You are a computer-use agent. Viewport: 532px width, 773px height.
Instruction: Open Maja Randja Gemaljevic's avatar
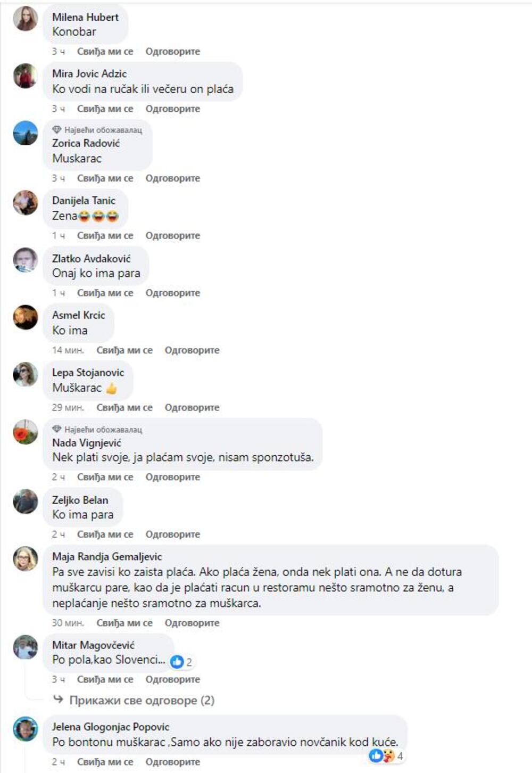click(25, 558)
